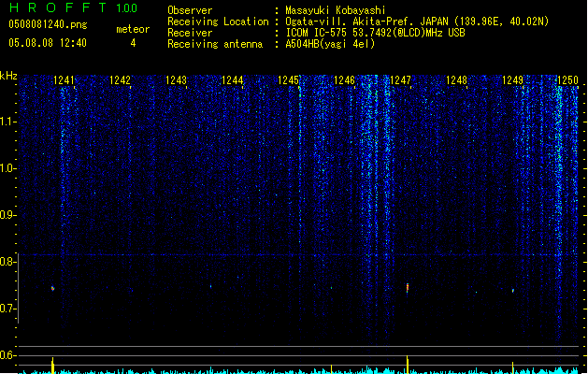Select observer name Masayuki Kobayashi
This screenshot has width=588, height=374.
335,10
